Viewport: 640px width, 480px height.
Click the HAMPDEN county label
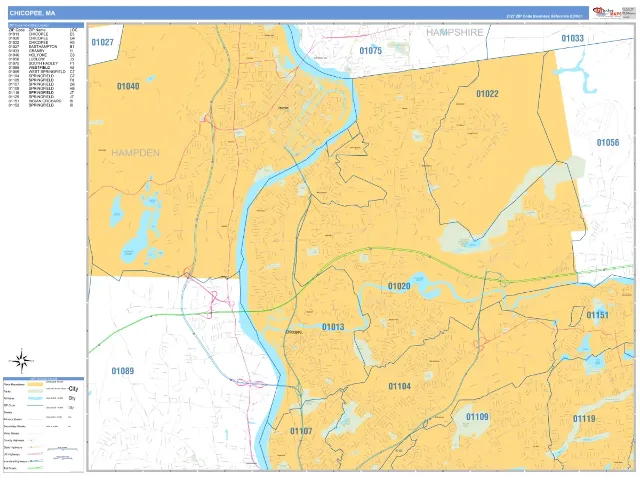coord(136,153)
